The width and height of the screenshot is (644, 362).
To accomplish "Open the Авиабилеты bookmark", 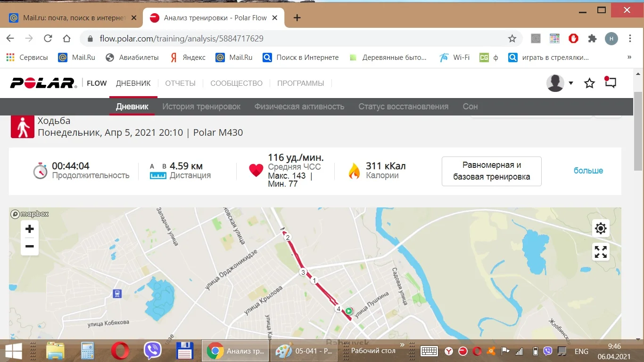I will coord(132,58).
